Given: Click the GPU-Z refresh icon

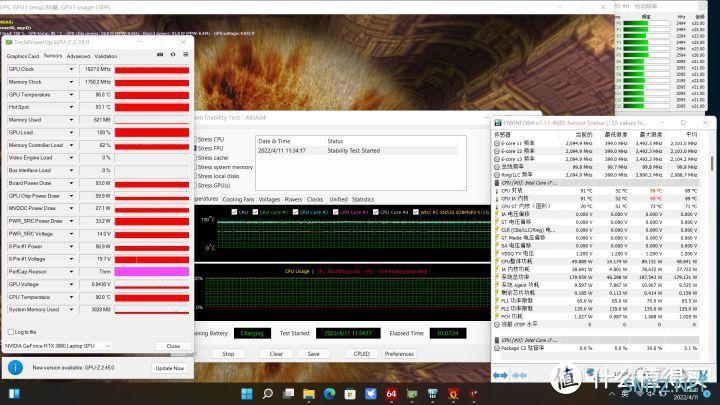Looking at the screenshot, I should (173, 55).
